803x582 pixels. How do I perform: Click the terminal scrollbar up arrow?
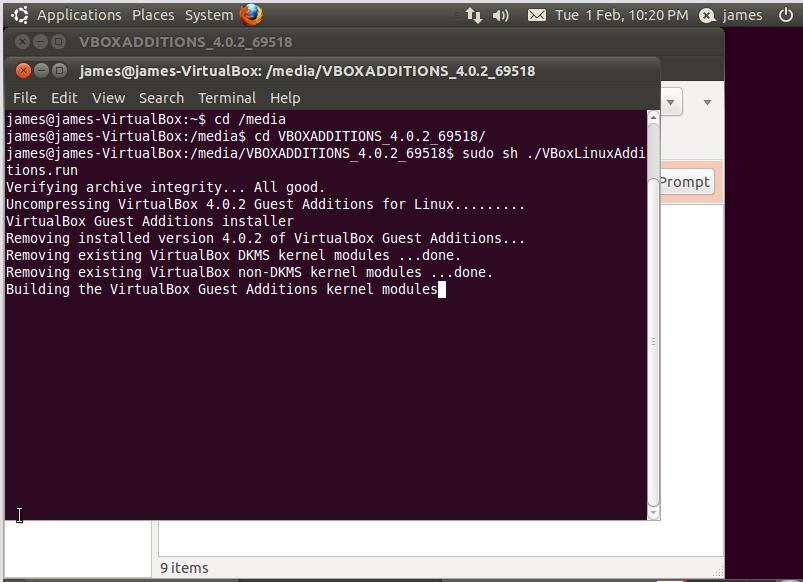coord(653,118)
